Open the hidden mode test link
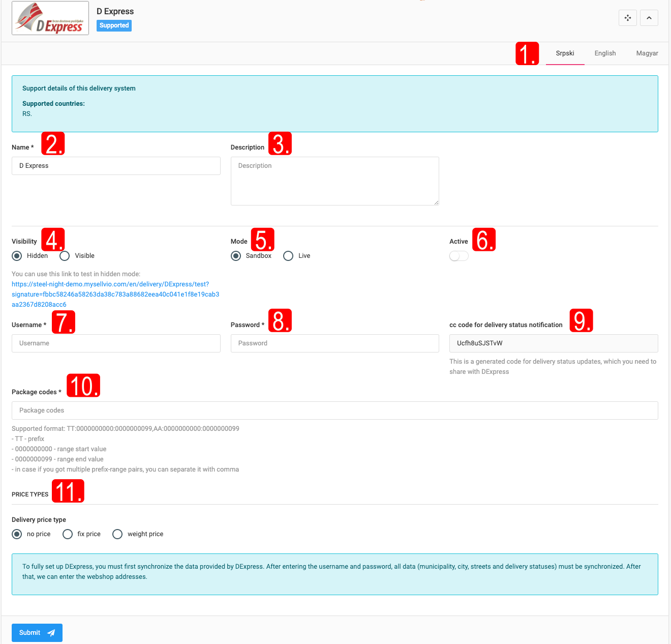The width and height of the screenshot is (671, 644). point(115,294)
